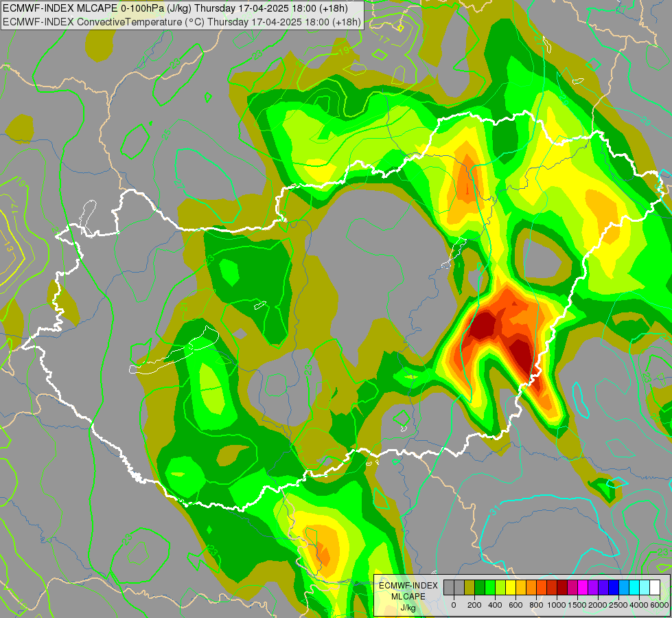Click the '2000' value under the legend
The image size is (672, 618).
click(x=599, y=605)
